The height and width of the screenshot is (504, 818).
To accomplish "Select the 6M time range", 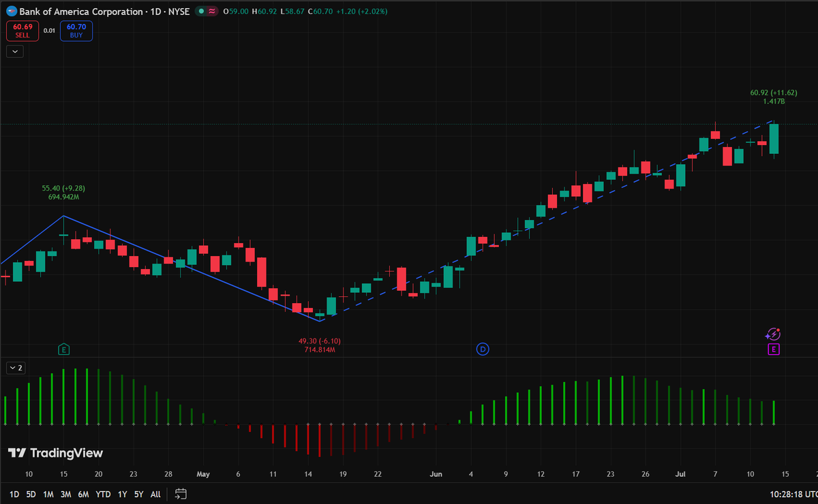I will coord(83,494).
